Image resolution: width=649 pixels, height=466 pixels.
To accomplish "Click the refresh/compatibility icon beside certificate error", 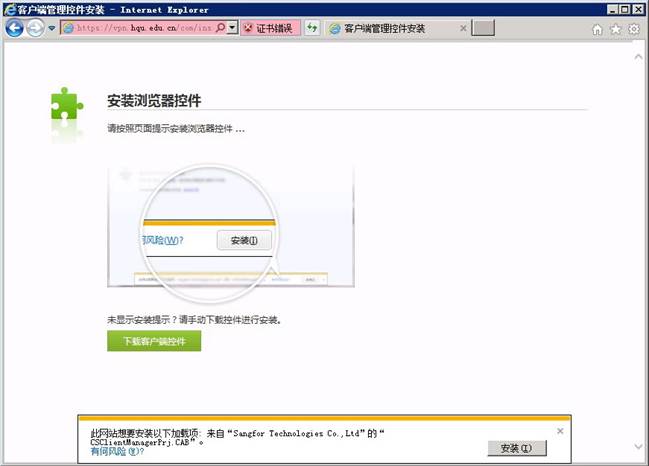I will point(312,28).
